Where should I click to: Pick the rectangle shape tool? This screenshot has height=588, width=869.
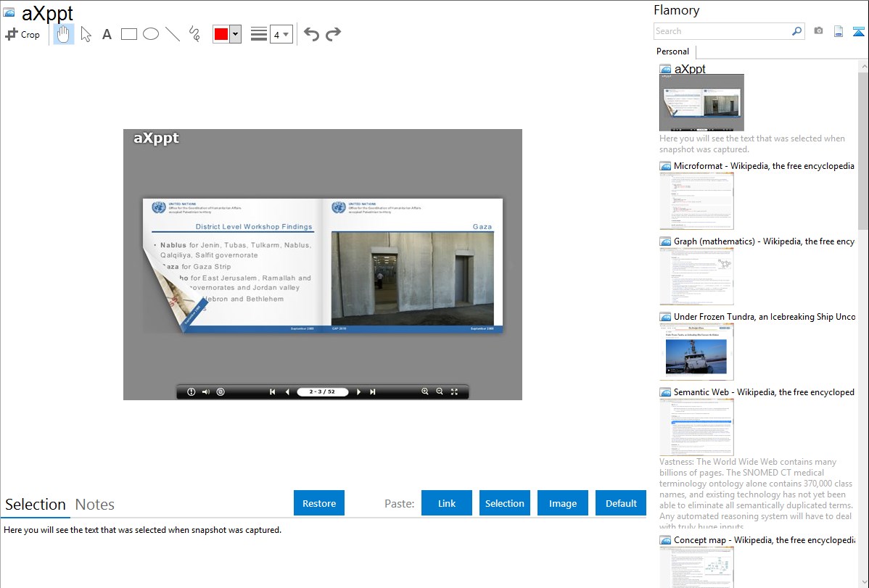click(129, 34)
